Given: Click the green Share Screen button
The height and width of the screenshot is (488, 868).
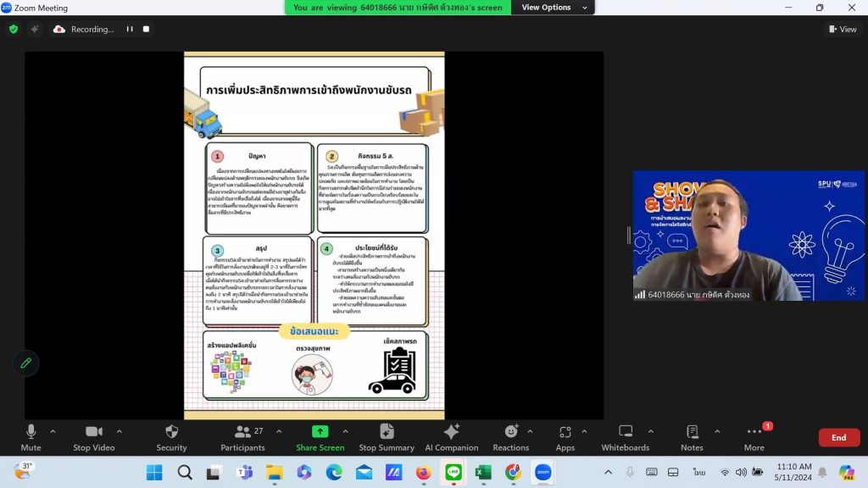Looking at the screenshot, I should point(320,438).
